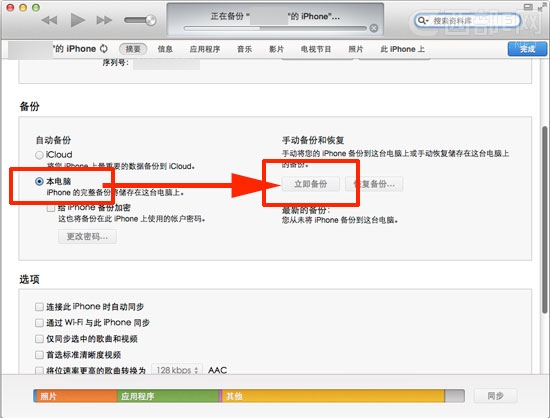Image resolution: width=550 pixels, height=418 pixels.
Task: Switch to the 此 iPhone 上 tab
Action: pos(403,49)
